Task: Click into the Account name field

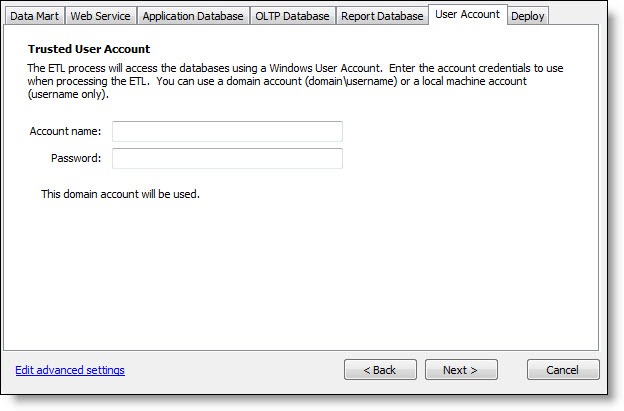Action: click(x=227, y=132)
